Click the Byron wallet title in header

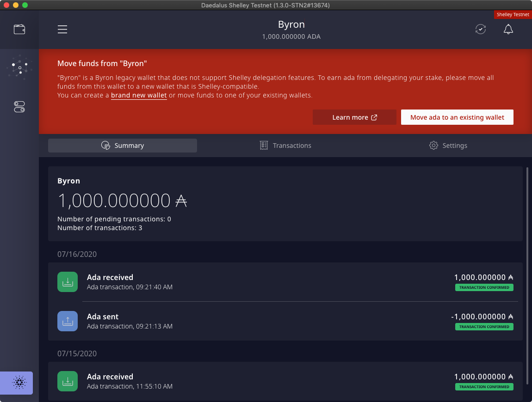(x=291, y=24)
